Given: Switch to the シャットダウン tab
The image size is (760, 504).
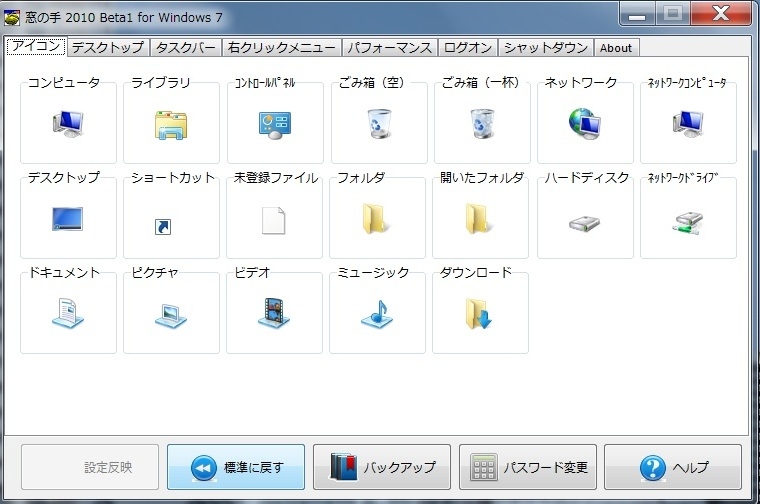Looking at the screenshot, I should click(x=546, y=48).
